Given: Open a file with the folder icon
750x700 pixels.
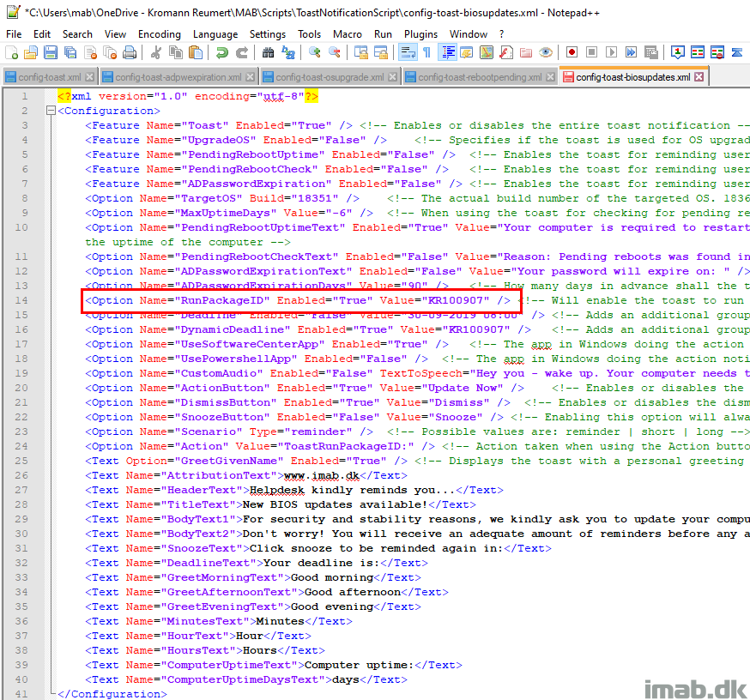Looking at the screenshot, I should point(31,52).
